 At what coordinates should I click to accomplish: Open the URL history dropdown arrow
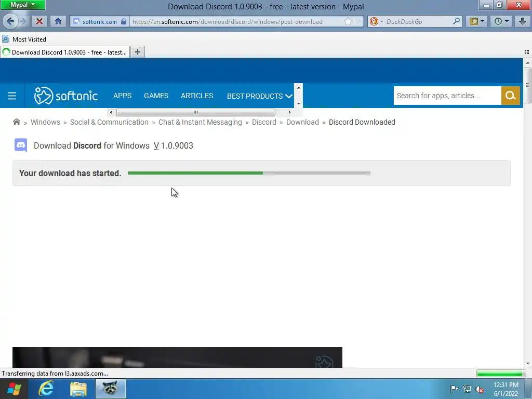coord(358,21)
